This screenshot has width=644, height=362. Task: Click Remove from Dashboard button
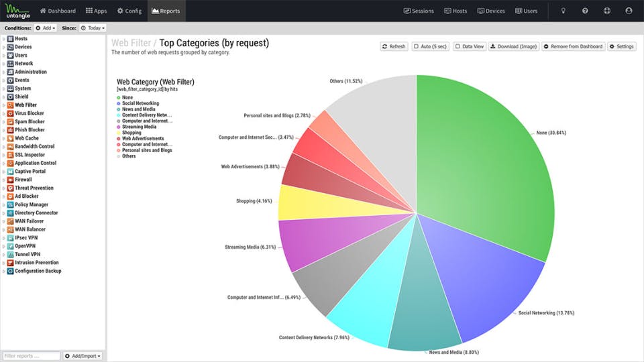pyautogui.click(x=574, y=46)
